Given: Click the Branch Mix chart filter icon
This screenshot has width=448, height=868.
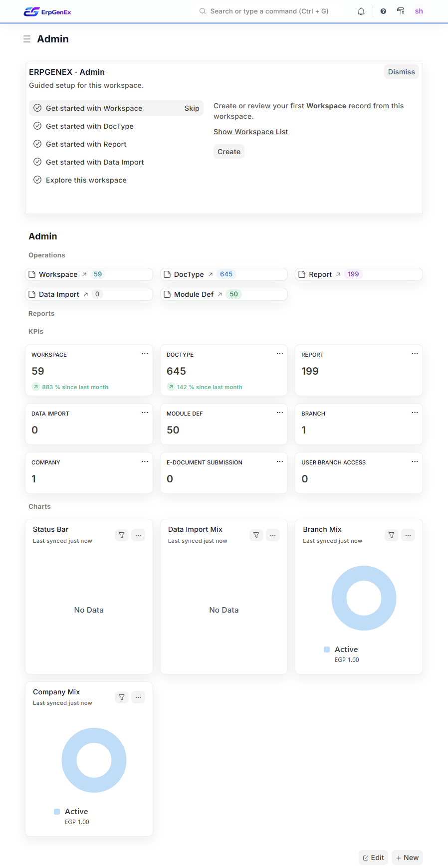Looking at the screenshot, I should tap(392, 535).
